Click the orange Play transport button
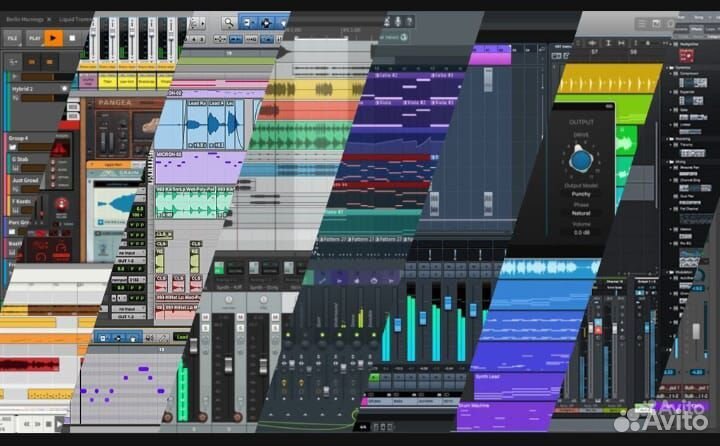Image resolution: width=720 pixels, height=446 pixels. pos(53,38)
